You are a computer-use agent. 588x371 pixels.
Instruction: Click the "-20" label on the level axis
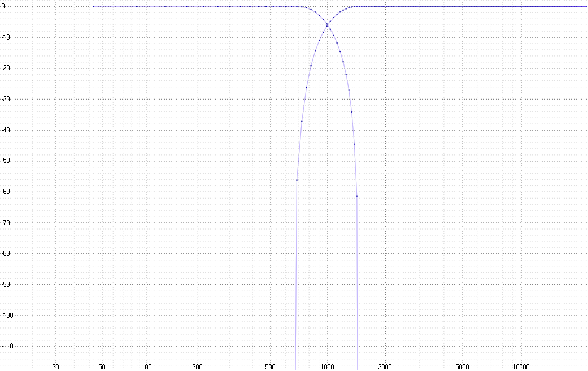5,68
